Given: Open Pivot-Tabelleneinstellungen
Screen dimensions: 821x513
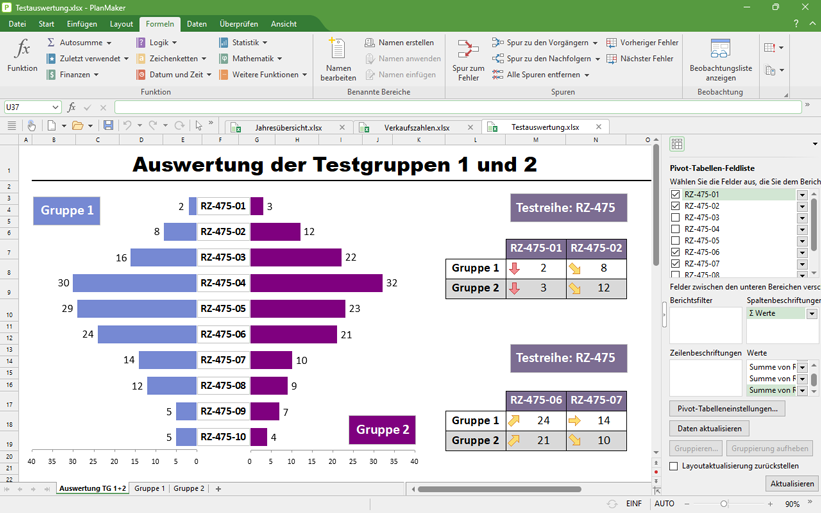Looking at the screenshot, I should [x=727, y=409].
